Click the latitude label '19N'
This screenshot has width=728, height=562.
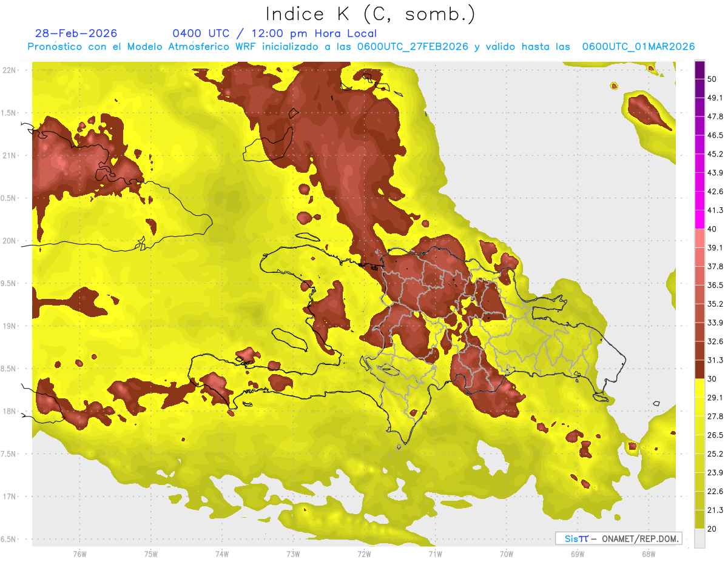click(10, 326)
